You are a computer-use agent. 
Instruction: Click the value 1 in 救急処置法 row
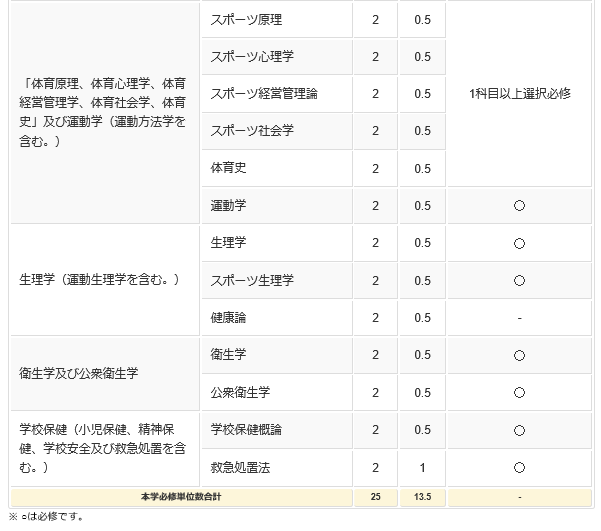(422, 468)
